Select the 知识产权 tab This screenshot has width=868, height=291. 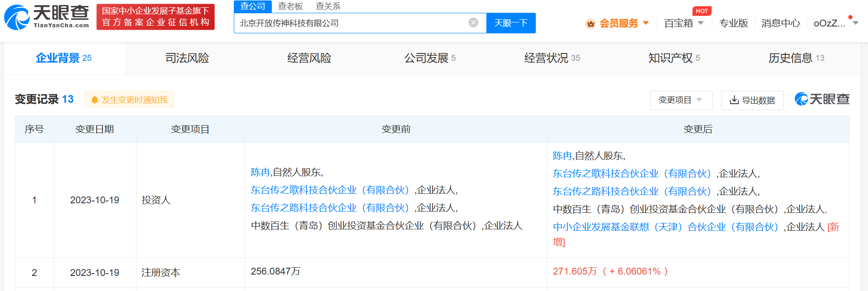(674, 58)
